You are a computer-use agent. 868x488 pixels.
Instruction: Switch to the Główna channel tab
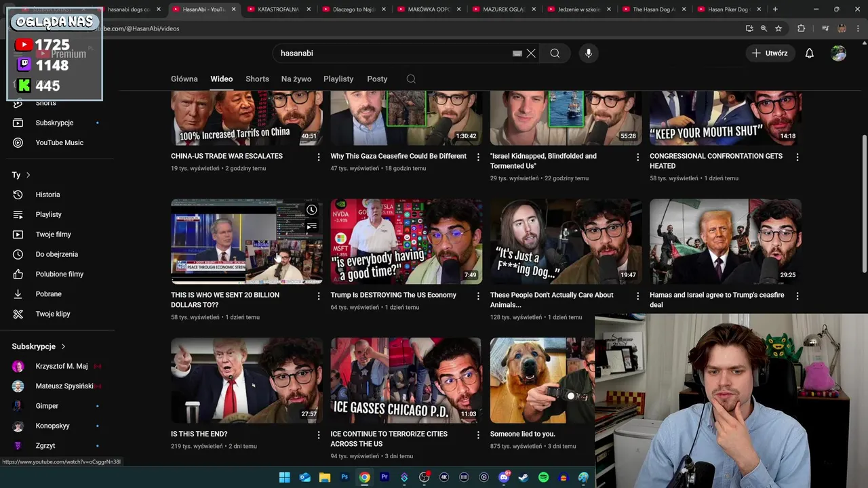(184, 79)
